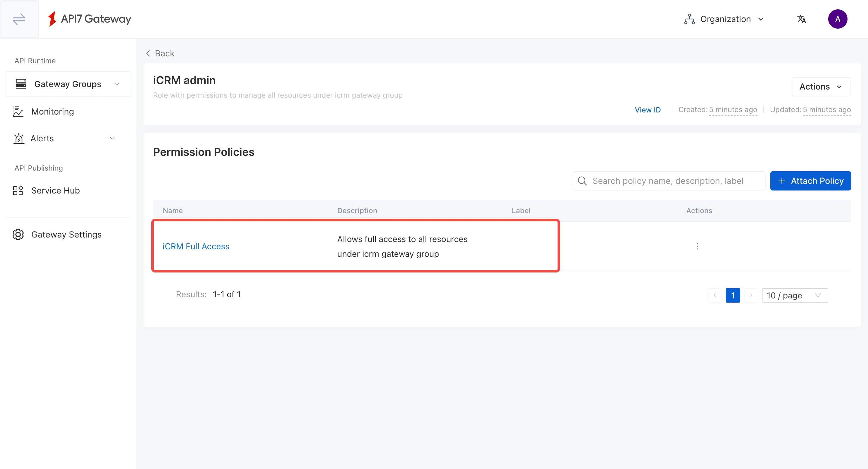Image resolution: width=868 pixels, height=469 pixels.
Task: Click the Description column header
Action: 357,211
